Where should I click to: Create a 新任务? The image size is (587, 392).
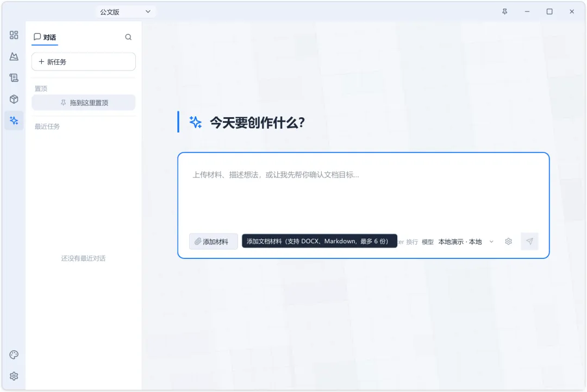[84, 62]
